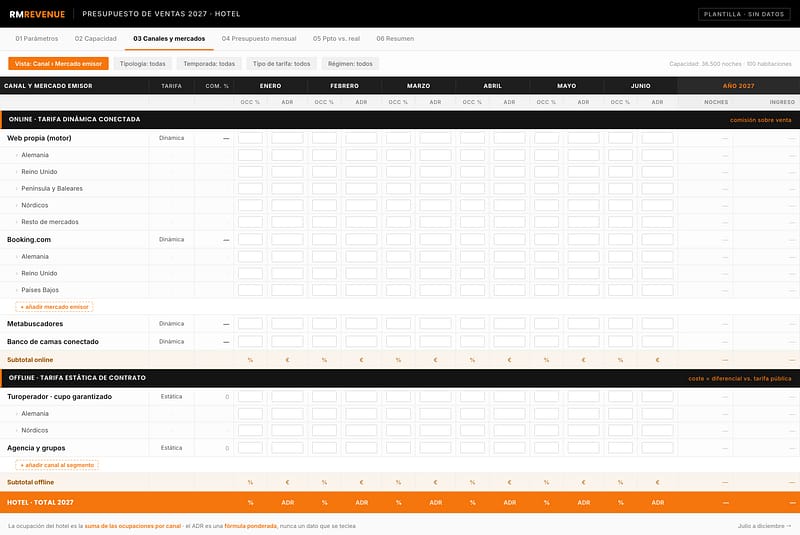The image size is (800, 535).
Task: Open the Régimen: todos filter
Action: [350, 64]
